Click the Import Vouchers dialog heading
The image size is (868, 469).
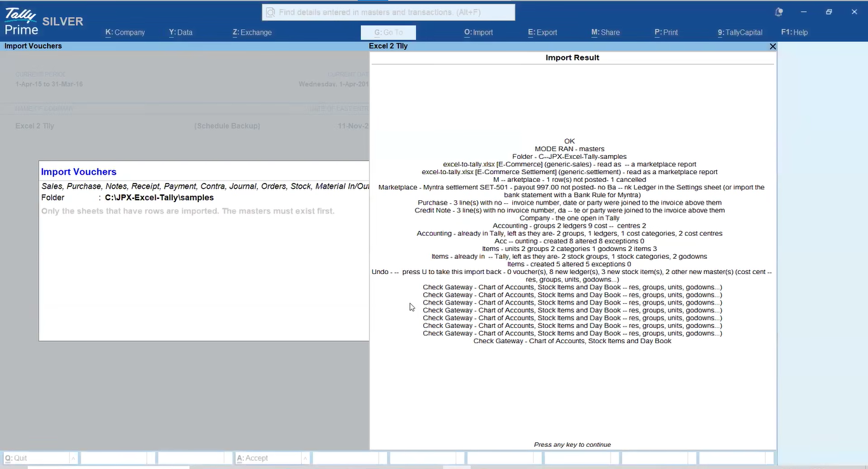[79, 172]
